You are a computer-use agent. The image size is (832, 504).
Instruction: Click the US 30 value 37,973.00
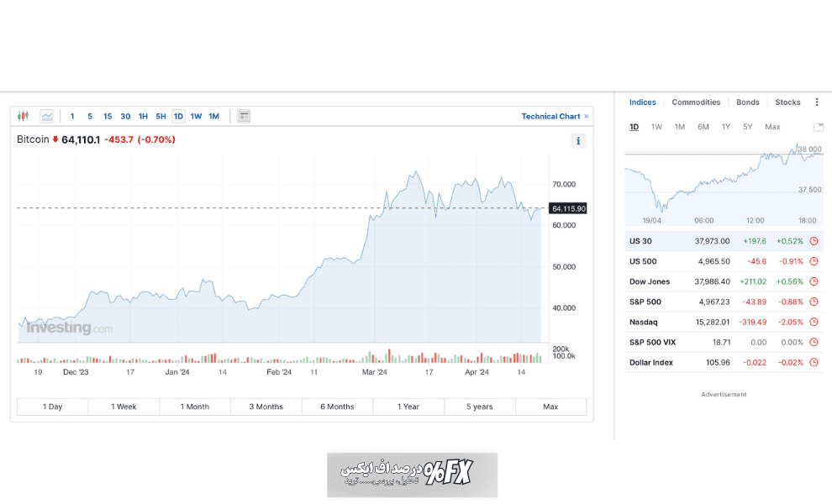pyautogui.click(x=712, y=241)
